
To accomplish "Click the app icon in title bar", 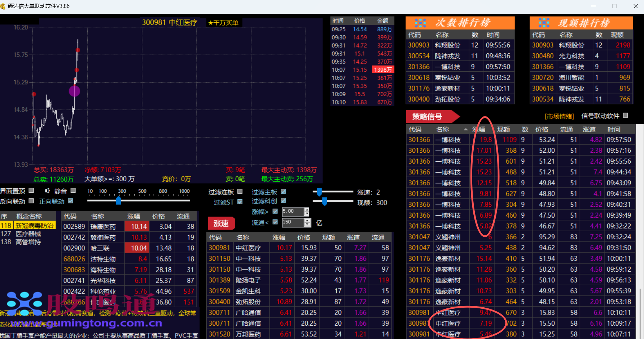I will [x=3, y=6].
